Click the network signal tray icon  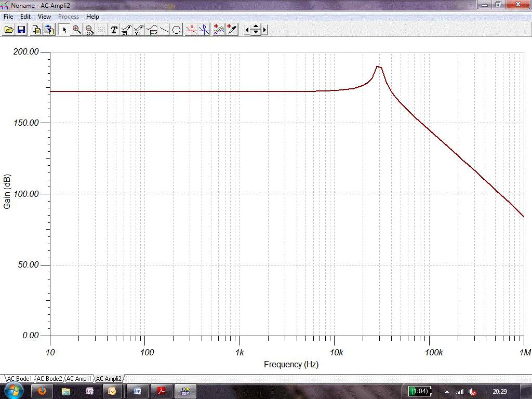pos(460,392)
